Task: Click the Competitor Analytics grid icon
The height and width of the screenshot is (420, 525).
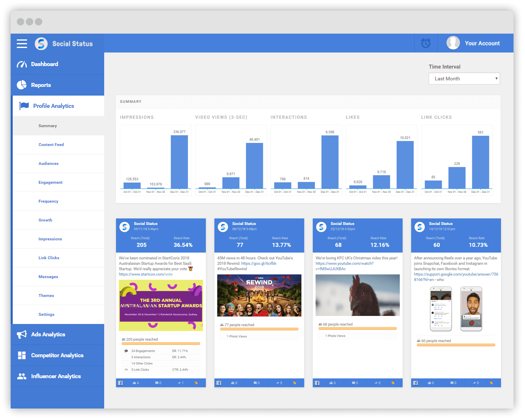Action: click(22, 355)
